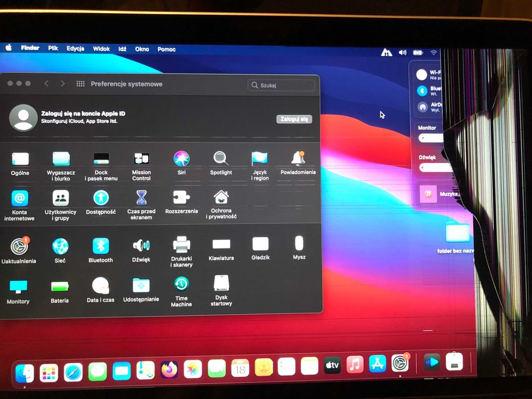
Task: Click the Muzyka widget in Control Center
Action: [x=438, y=194]
